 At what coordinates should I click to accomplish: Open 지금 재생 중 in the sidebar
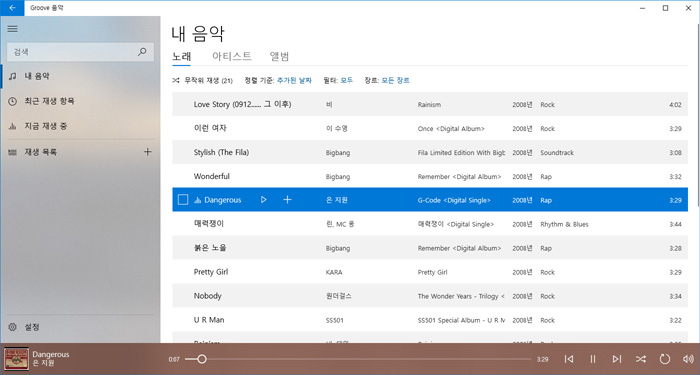tap(80, 126)
